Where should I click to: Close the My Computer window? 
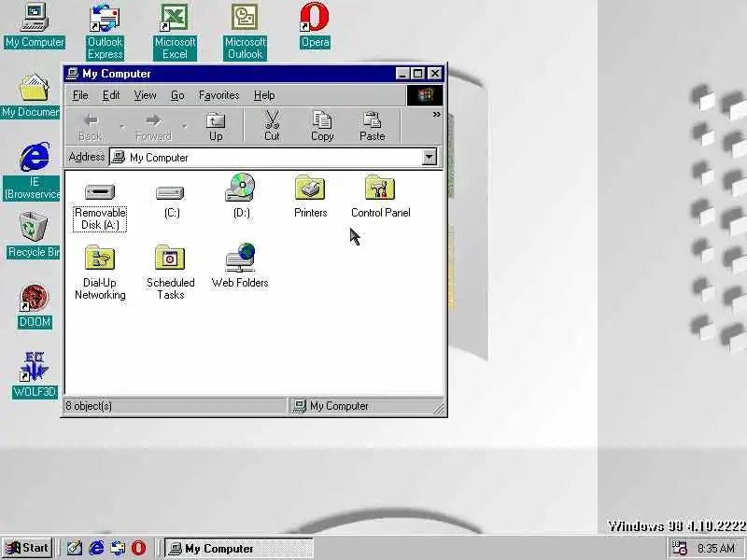click(435, 74)
